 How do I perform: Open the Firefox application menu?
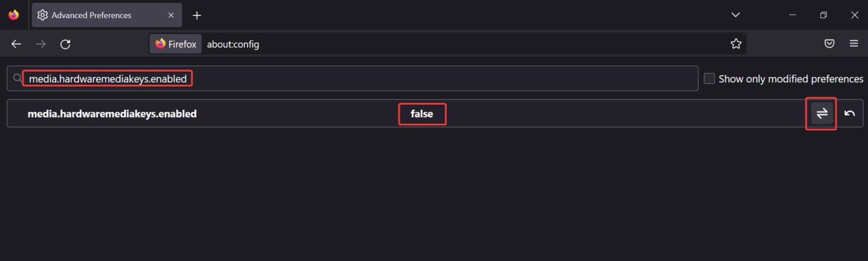tap(854, 43)
